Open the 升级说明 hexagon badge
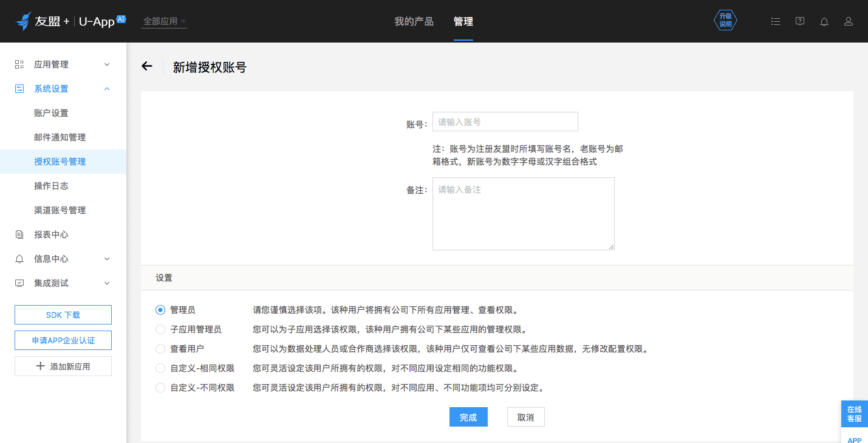The height and width of the screenshot is (443, 868). 725,21
